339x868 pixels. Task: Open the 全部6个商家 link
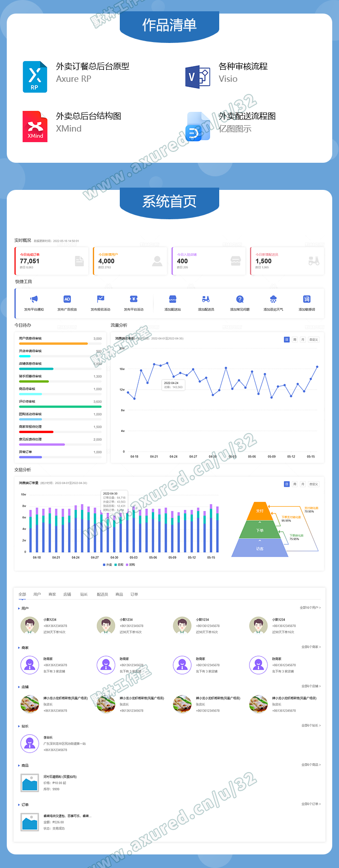(x=311, y=647)
